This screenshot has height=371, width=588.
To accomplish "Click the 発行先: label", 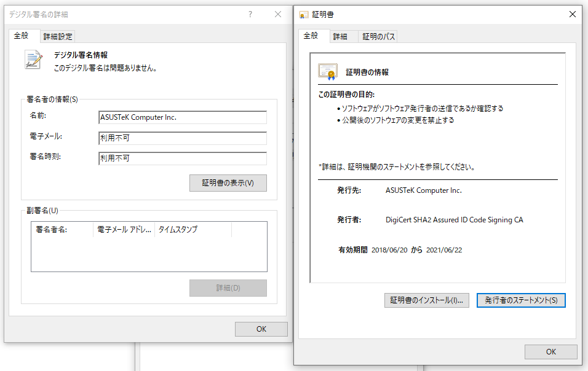I will 349,190.
